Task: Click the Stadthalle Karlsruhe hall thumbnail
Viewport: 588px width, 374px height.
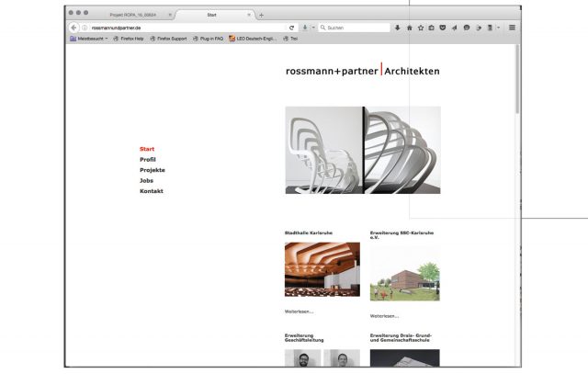Action: 322,269
